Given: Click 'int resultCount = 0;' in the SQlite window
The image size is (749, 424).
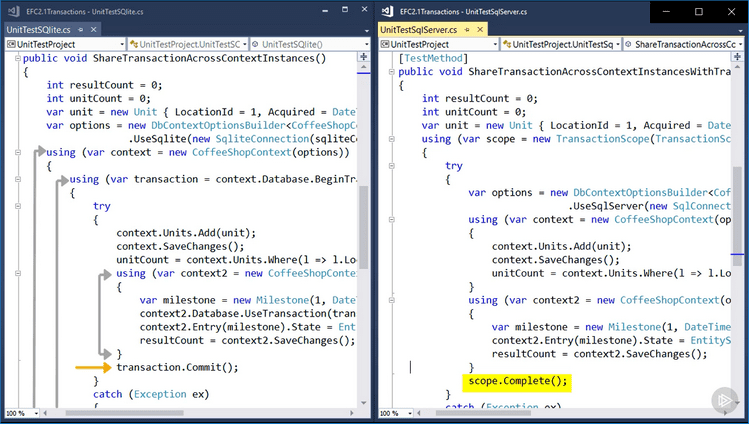Looking at the screenshot, I should pos(105,85).
